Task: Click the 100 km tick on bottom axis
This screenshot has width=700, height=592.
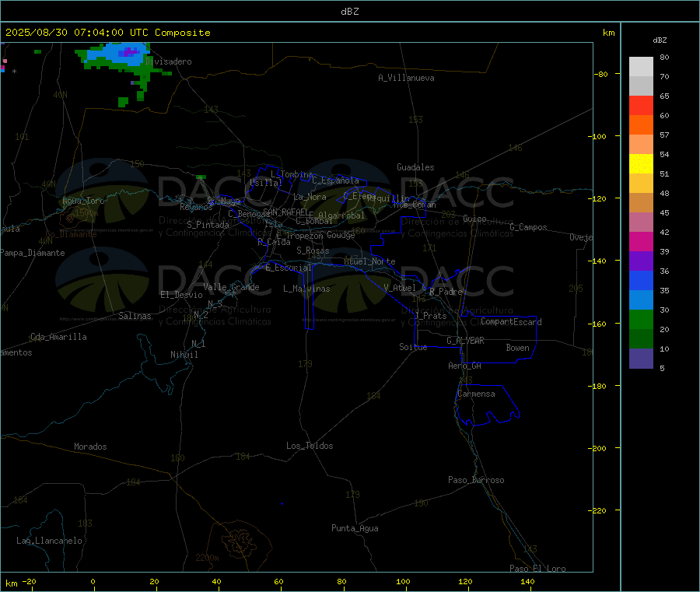Action: 403,581
